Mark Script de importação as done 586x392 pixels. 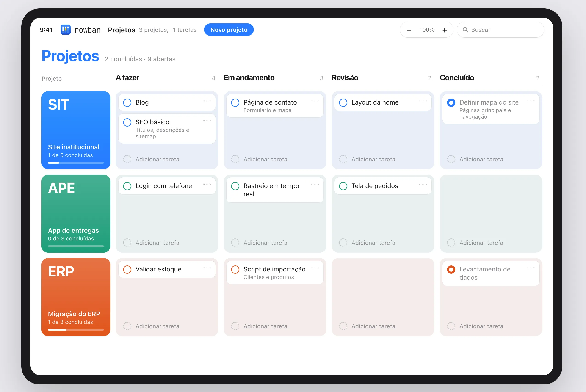pyautogui.click(x=235, y=270)
